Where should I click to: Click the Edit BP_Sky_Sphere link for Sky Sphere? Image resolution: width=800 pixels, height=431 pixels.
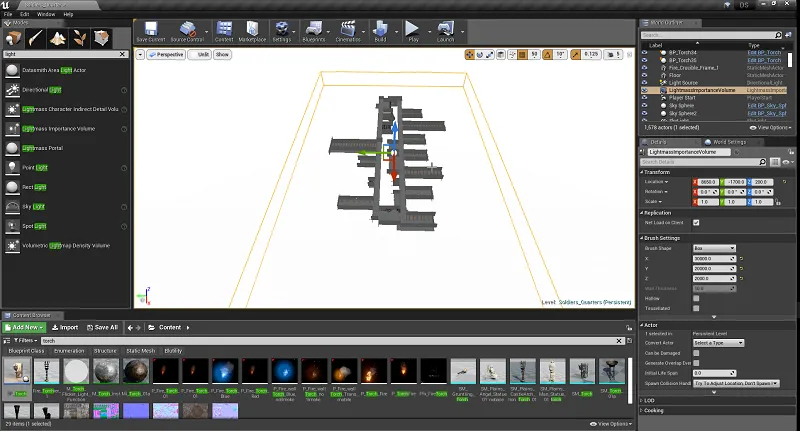(767, 106)
